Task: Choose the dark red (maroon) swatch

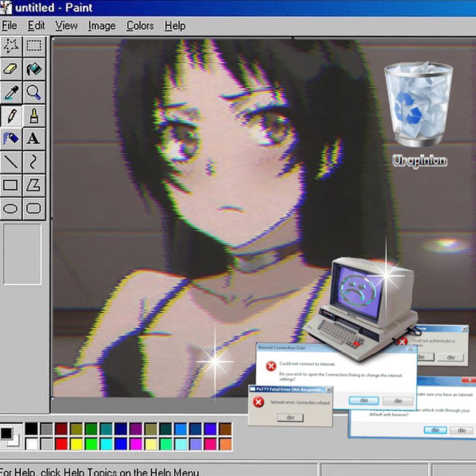Action: point(61,429)
